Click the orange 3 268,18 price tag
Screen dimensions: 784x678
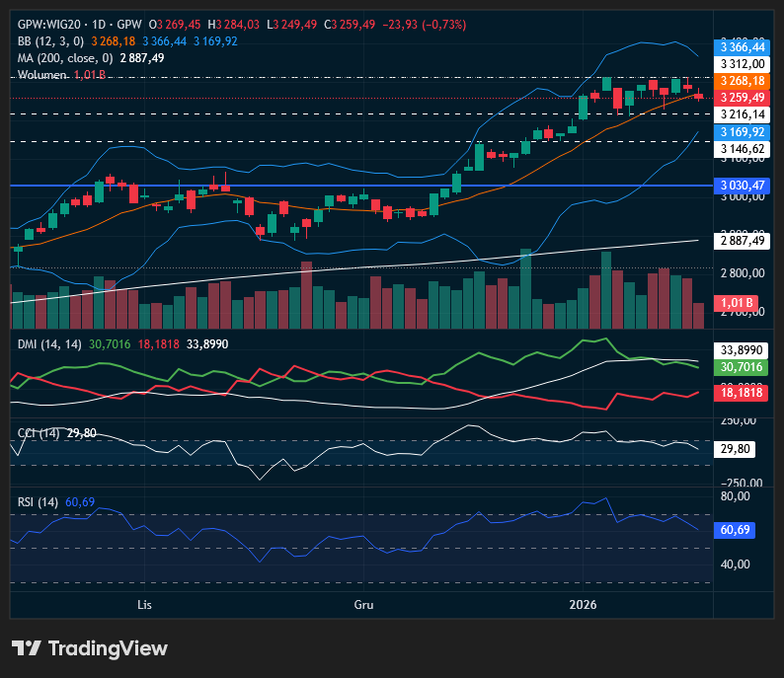pyautogui.click(x=743, y=81)
